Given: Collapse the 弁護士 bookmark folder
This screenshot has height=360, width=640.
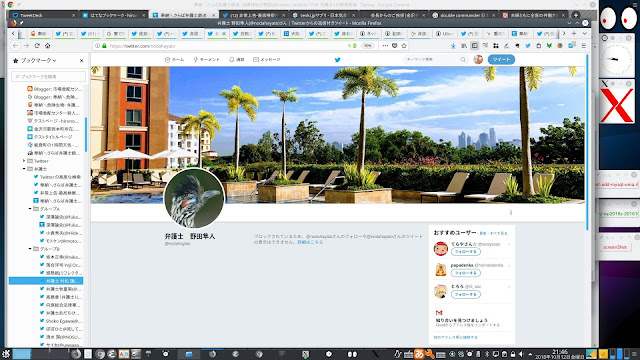Looking at the screenshot, I should click(24, 169).
